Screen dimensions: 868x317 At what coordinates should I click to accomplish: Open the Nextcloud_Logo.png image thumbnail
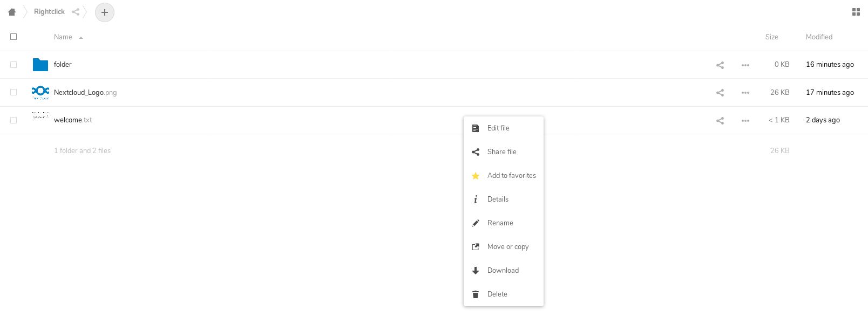pos(40,92)
